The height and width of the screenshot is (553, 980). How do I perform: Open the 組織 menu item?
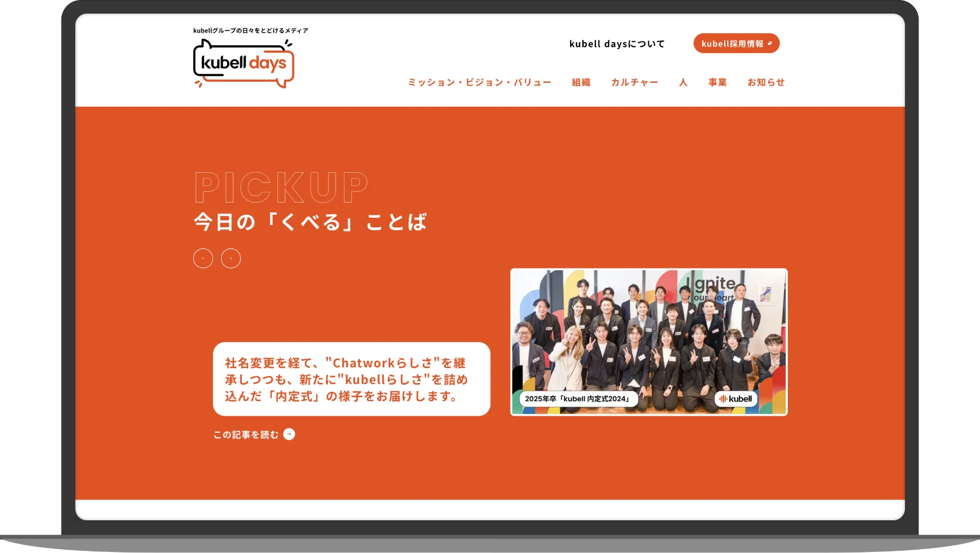click(581, 82)
